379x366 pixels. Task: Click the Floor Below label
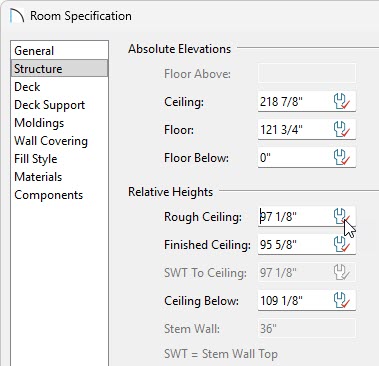tap(196, 158)
